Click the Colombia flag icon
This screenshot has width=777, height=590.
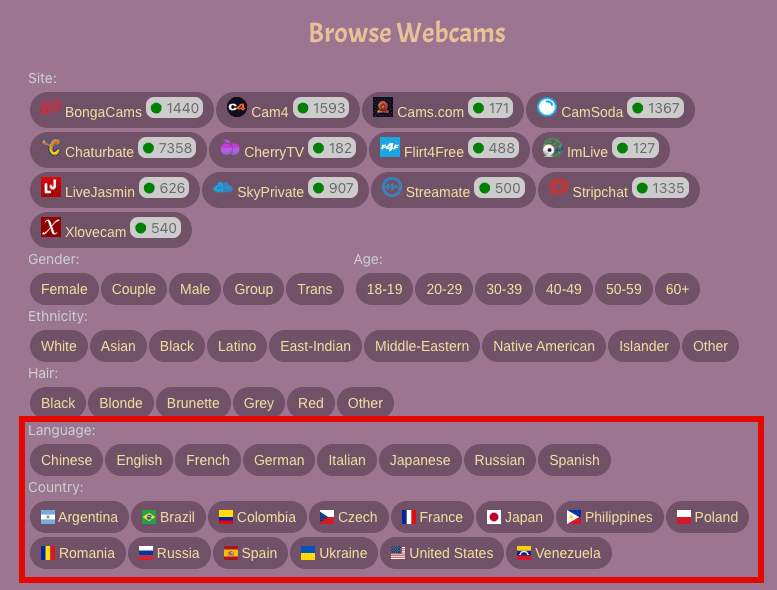tap(226, 517)
